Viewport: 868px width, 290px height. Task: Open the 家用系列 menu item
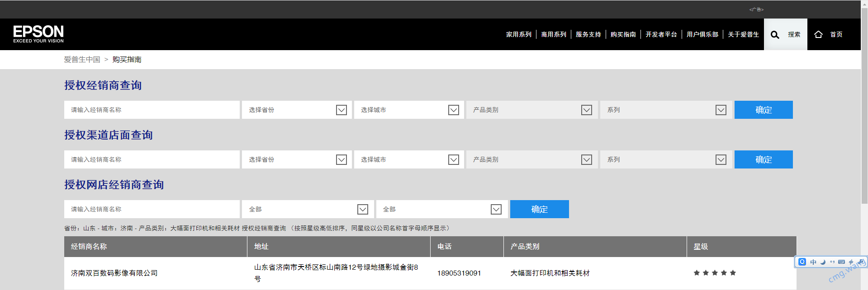[x=518, y=34]
